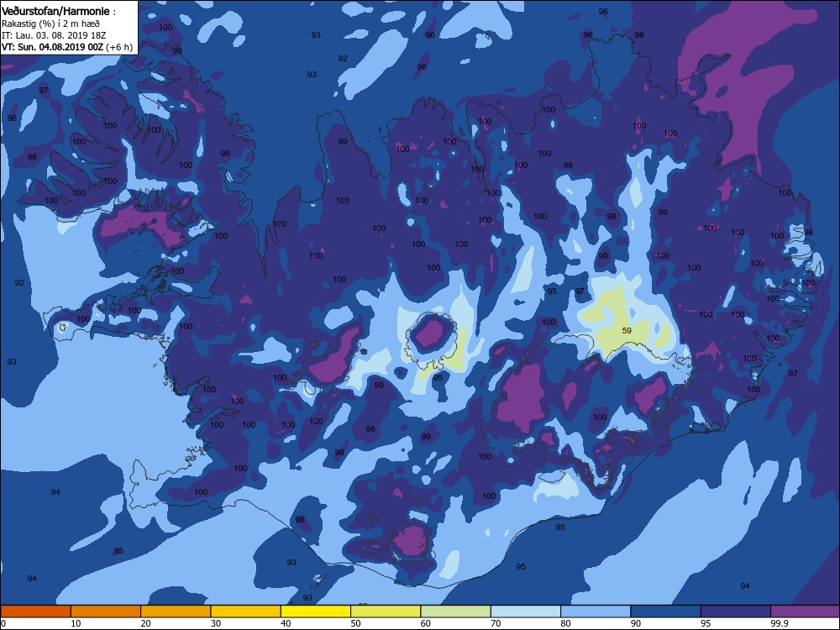Click the legend tick label 50

click(356, 623)
